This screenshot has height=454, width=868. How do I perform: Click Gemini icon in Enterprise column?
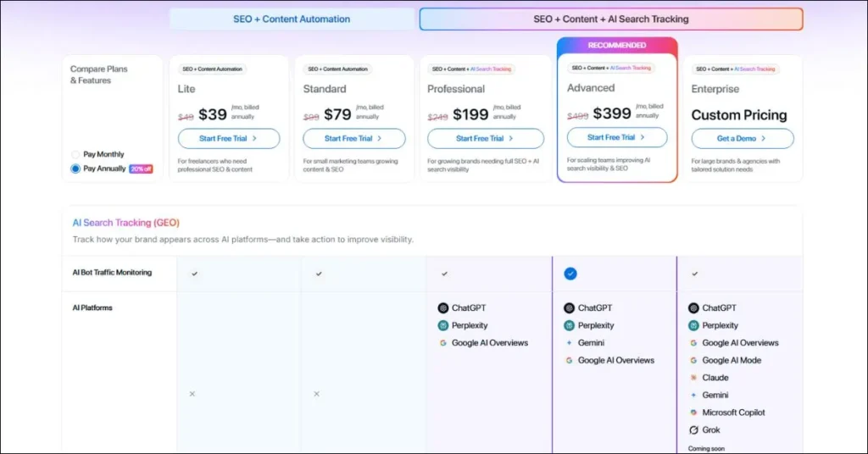coord(693,395)
